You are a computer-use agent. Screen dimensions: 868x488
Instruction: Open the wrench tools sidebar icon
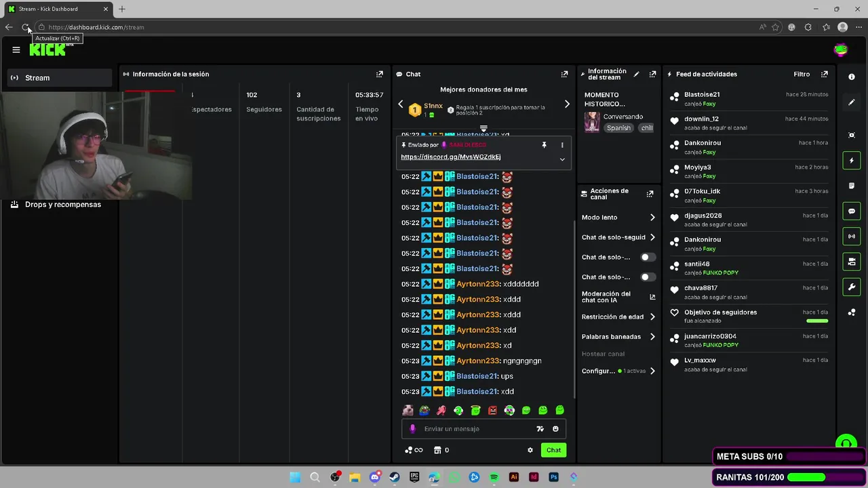click(852, 287)
